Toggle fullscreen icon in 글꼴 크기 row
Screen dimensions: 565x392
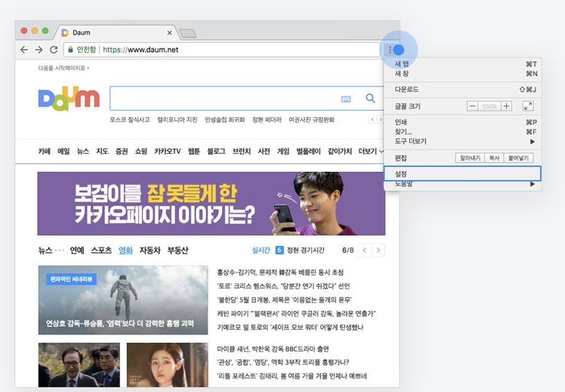pos(528,106)
